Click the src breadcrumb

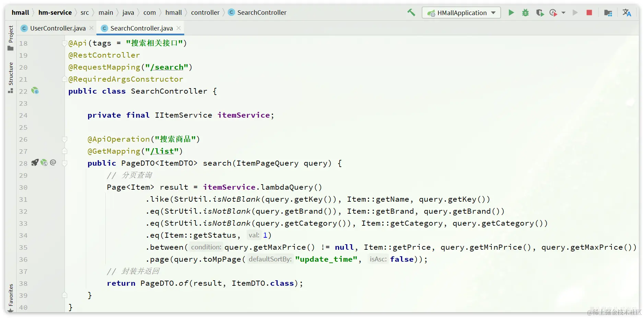(x=85, y=12)
